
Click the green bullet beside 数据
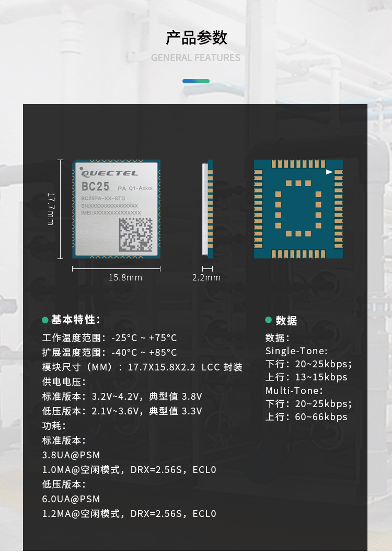click(x=268, y=320)
